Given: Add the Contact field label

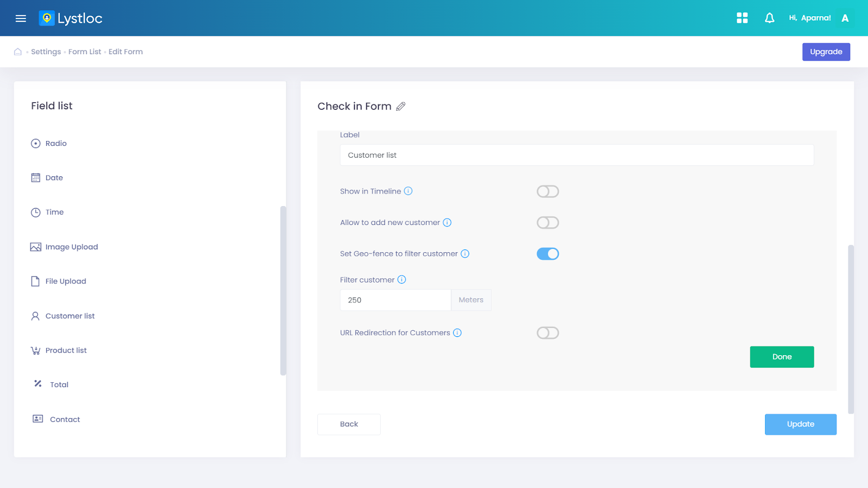Looking at the screenshot, I should [x=65, y=420].
